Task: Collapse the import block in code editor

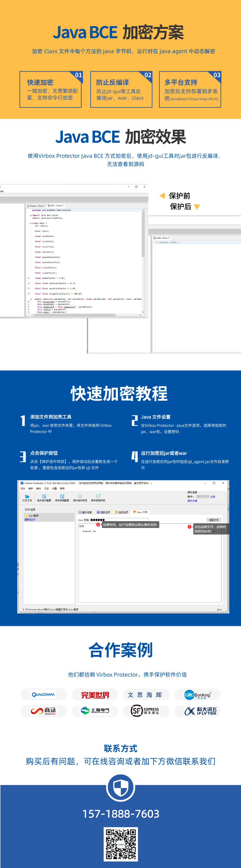Action: (x=31, y=215)
